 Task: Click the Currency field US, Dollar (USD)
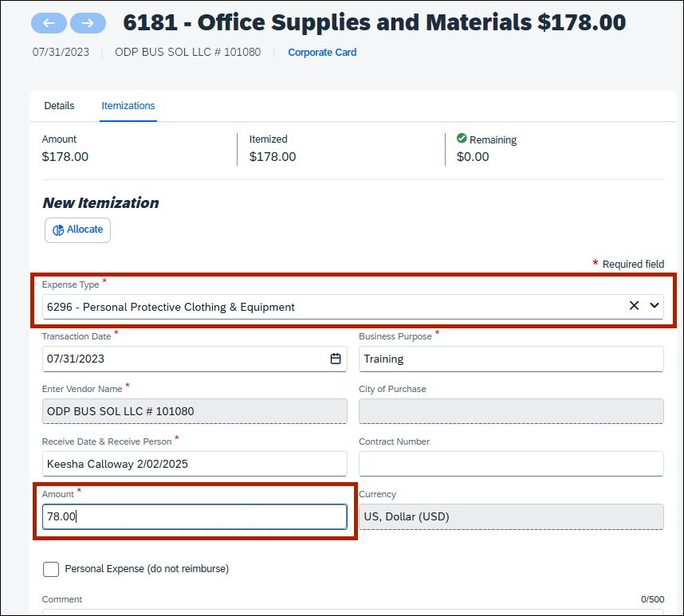511,516
